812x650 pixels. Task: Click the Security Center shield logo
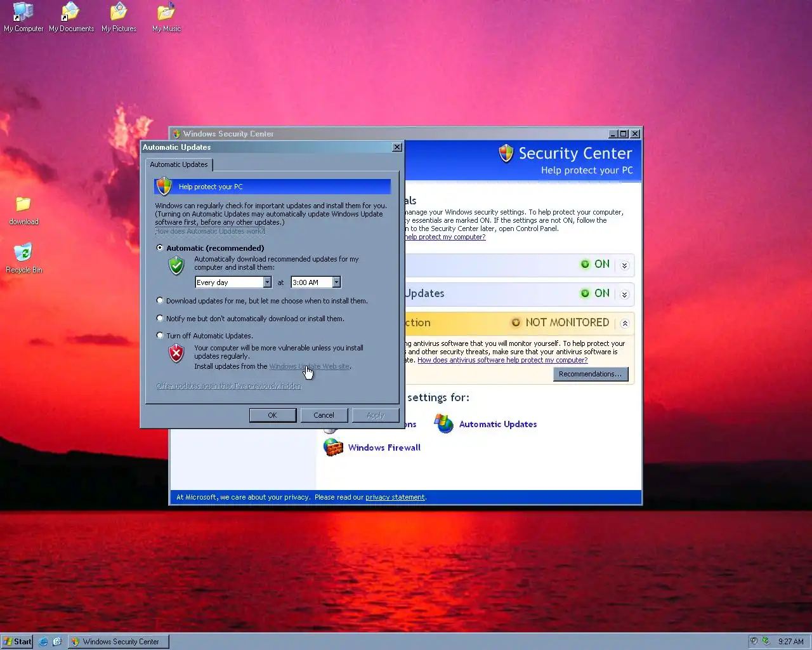[506, 153]
